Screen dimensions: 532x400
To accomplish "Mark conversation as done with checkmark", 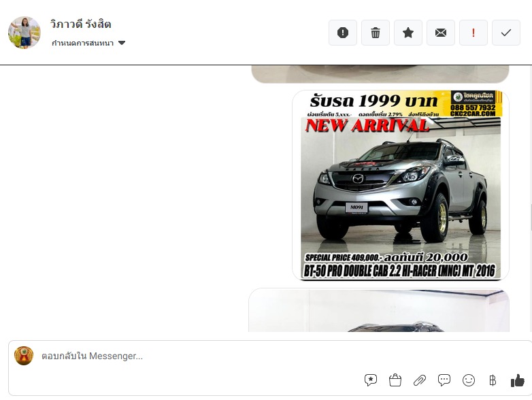I will (506, 33).
